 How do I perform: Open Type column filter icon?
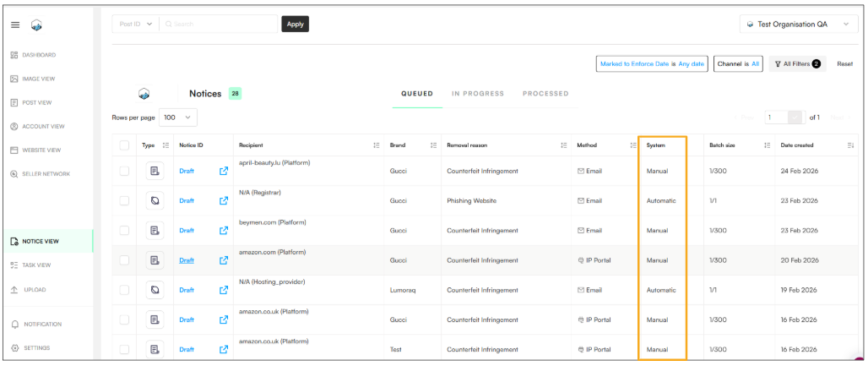tap(165, 145)
